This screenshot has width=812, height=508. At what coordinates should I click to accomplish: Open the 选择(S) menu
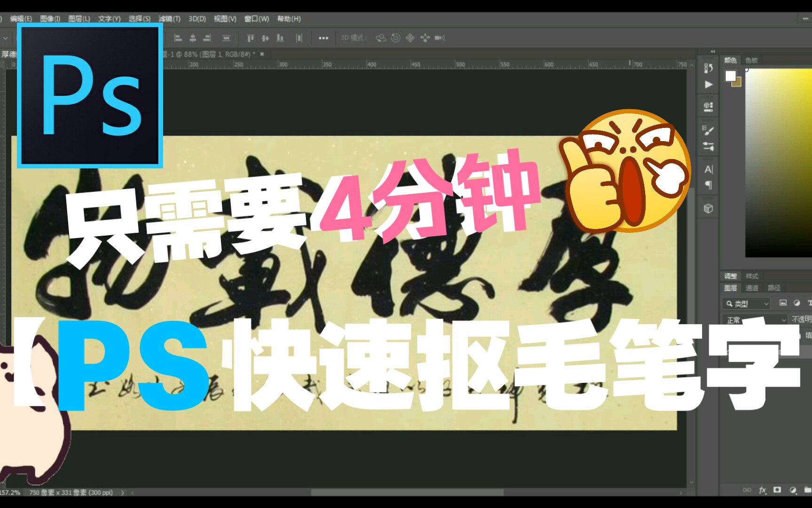click(140, 19)
